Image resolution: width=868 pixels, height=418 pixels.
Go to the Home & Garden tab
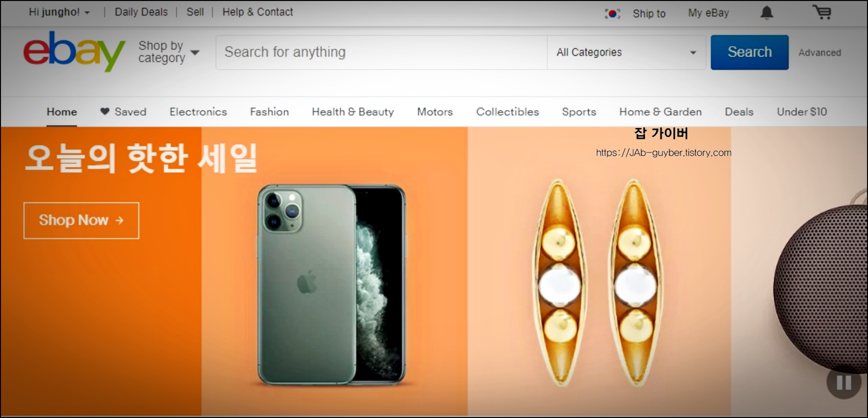coord(660,112)
